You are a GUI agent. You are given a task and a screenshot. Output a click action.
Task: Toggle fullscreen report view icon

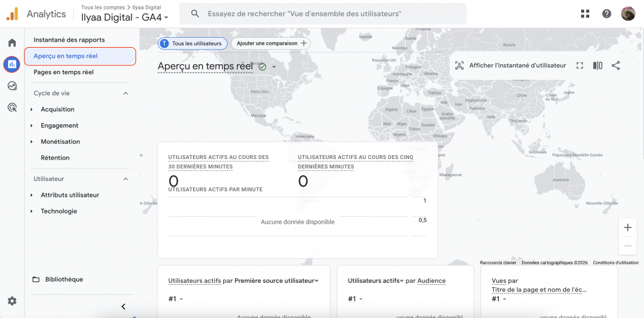pyautogui.click(x=579, y=65)
